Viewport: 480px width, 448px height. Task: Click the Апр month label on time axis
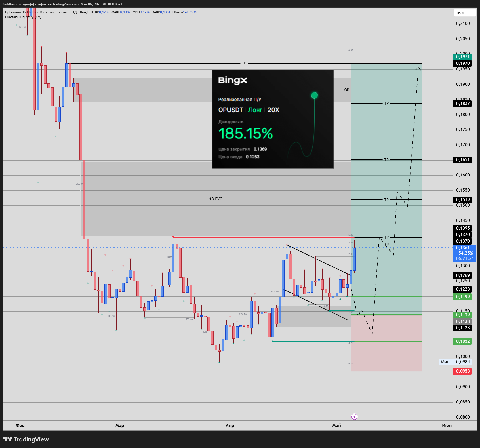click(x=230, y=426)
